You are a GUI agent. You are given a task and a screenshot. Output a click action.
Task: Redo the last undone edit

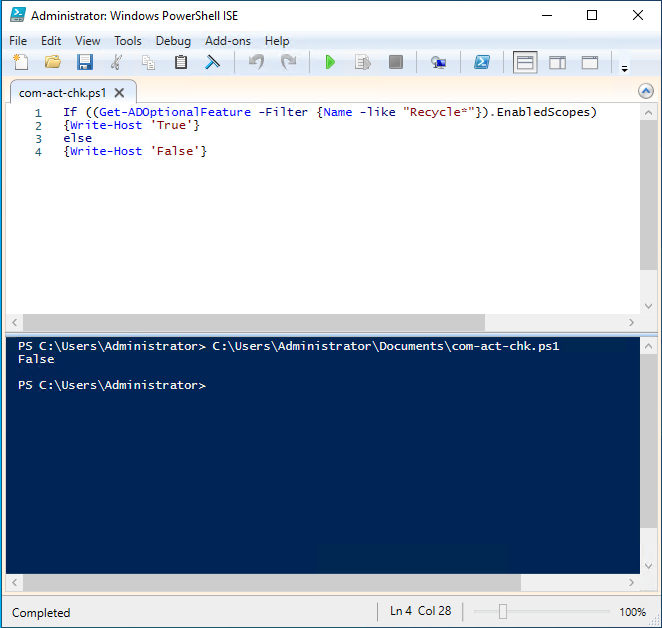[x=289, y=63]
